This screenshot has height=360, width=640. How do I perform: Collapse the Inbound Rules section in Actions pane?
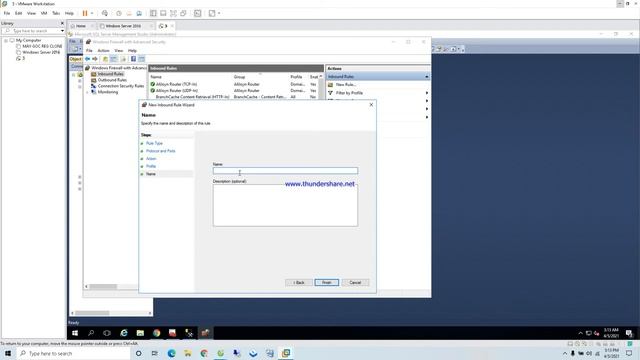pyautogui.click(x=427, y=77)
